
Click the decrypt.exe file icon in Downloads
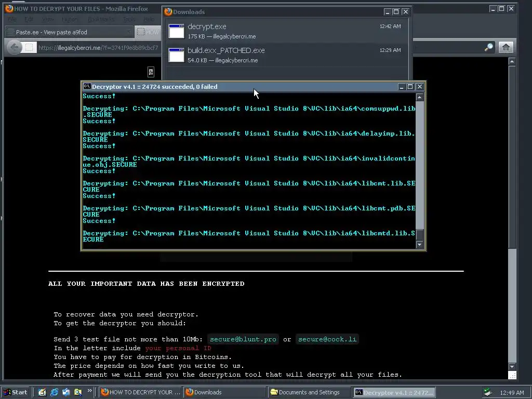(x=177, y=32)
